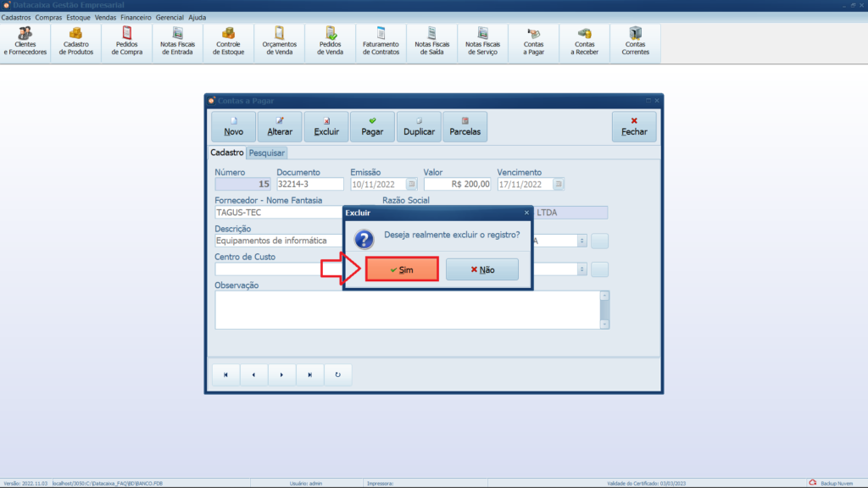This screenshot has height=488, width=868.
Task: Click the Documento number field
Action: coord(309,184)
